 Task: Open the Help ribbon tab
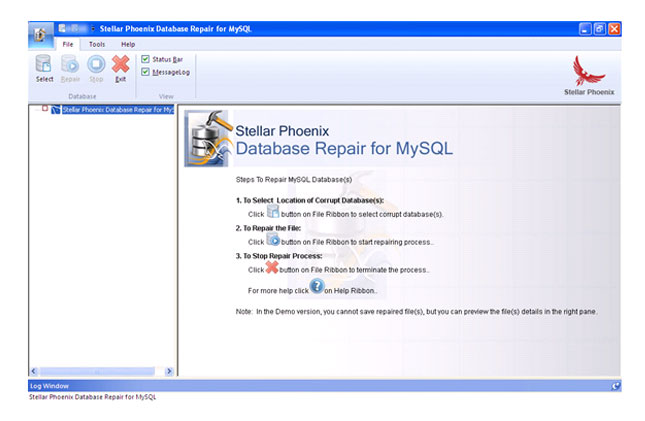pyautogui.click(x=128, y=44)
